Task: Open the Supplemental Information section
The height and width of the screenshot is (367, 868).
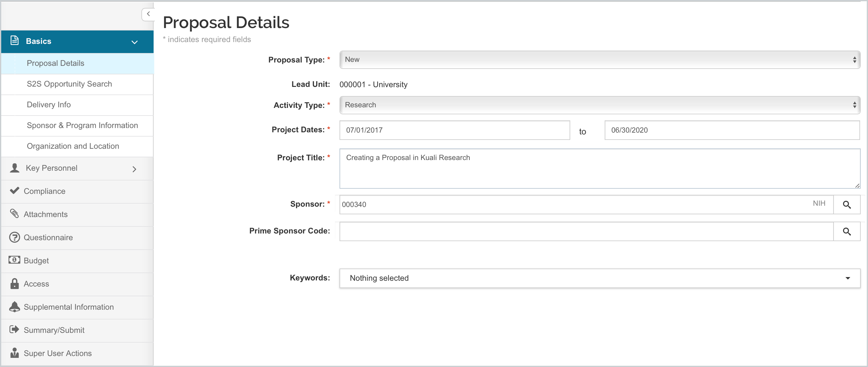Action: pos(77,307)
